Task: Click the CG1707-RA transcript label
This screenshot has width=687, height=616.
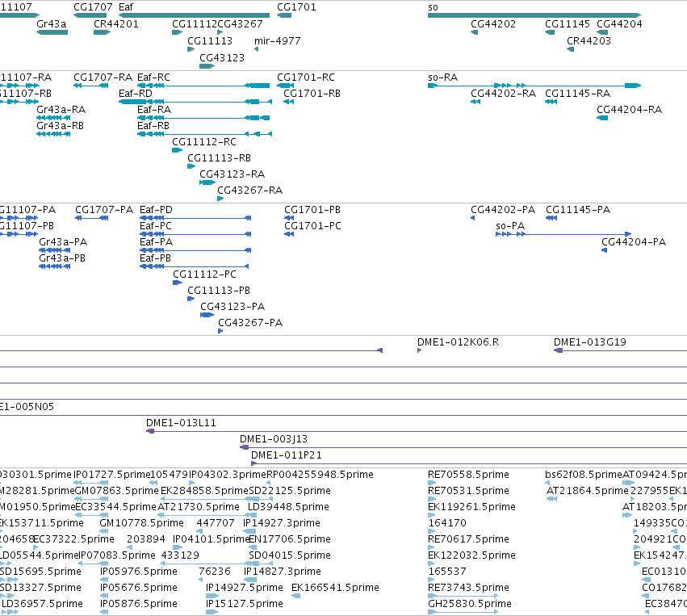Action: pyautogui.click(x=103, y=78)
